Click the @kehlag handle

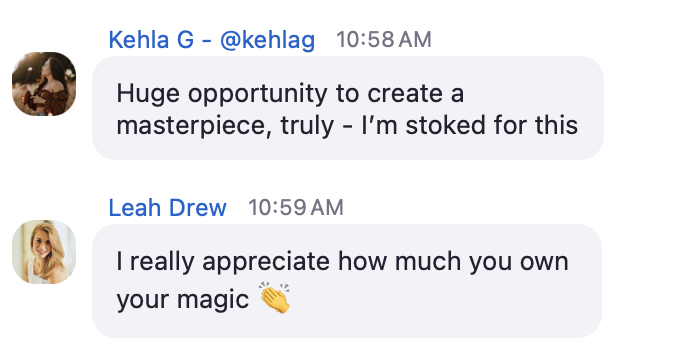[268, 41]
